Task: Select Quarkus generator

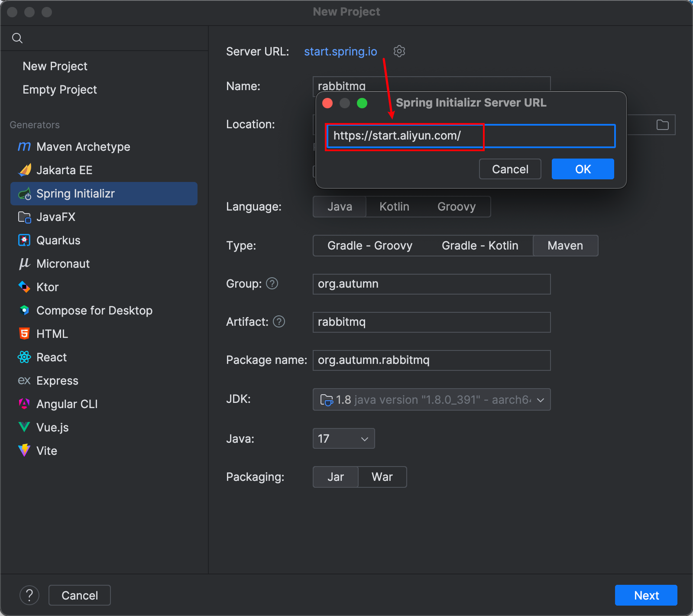Action: point(104,240)
